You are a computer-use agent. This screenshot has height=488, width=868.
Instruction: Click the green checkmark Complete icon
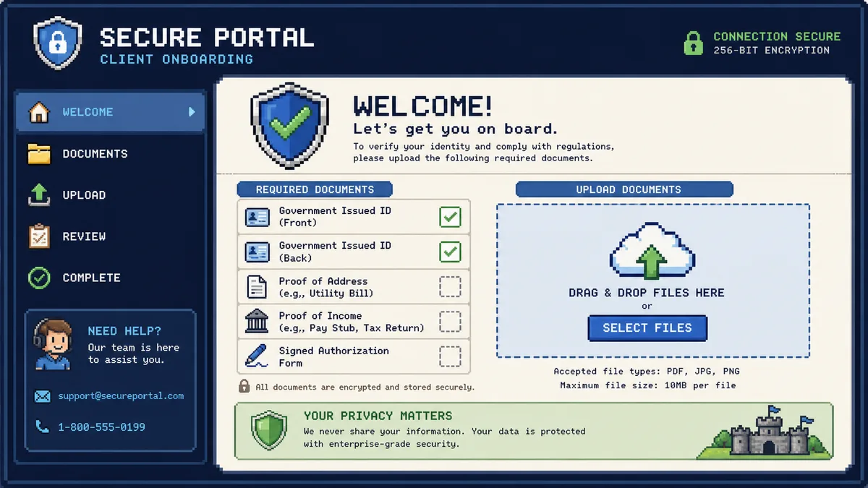tap(39, 278)
